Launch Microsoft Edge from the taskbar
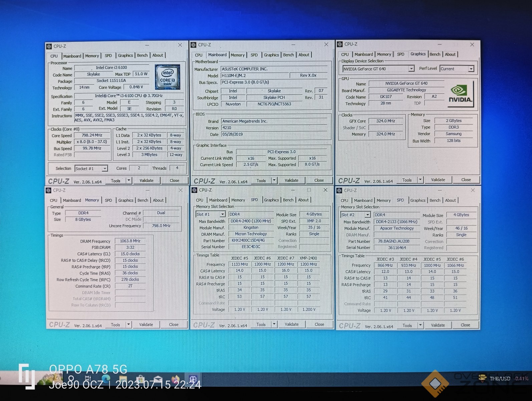This screenshot has height=401, width=532. click(x=105, y=379)
